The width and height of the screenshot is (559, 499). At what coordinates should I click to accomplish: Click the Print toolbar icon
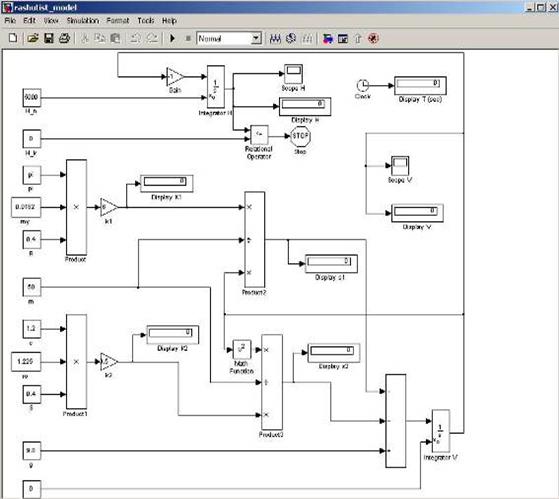pos(65,38)
